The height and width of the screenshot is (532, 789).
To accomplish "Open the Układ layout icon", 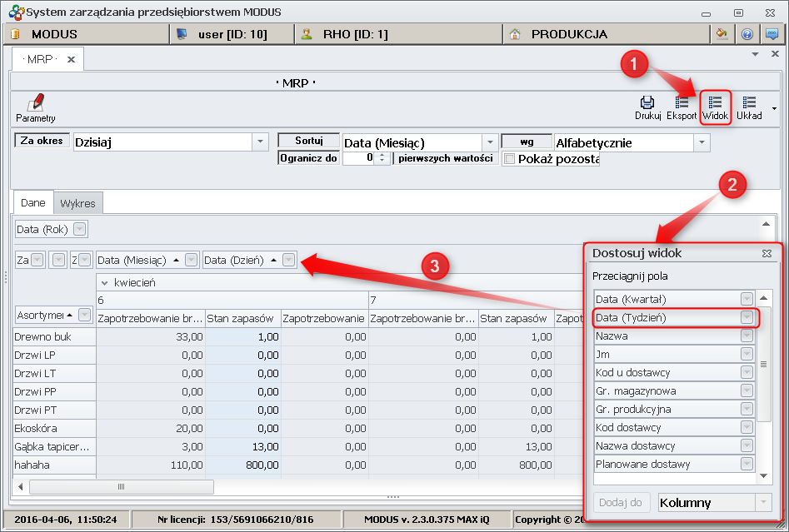I will (749, 102).
